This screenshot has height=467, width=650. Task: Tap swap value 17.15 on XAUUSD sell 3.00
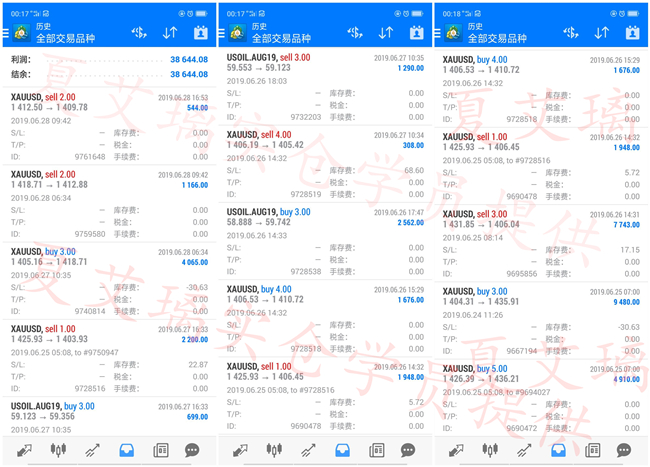pos(630,250)
